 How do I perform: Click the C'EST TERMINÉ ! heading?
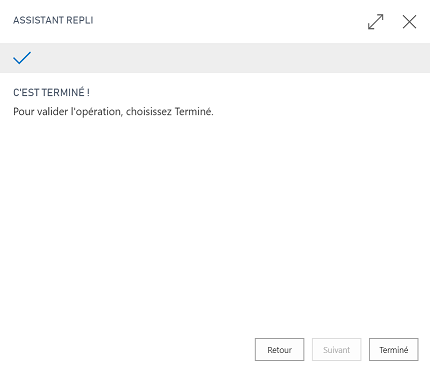pyautogui.click(x=51, y=92)
